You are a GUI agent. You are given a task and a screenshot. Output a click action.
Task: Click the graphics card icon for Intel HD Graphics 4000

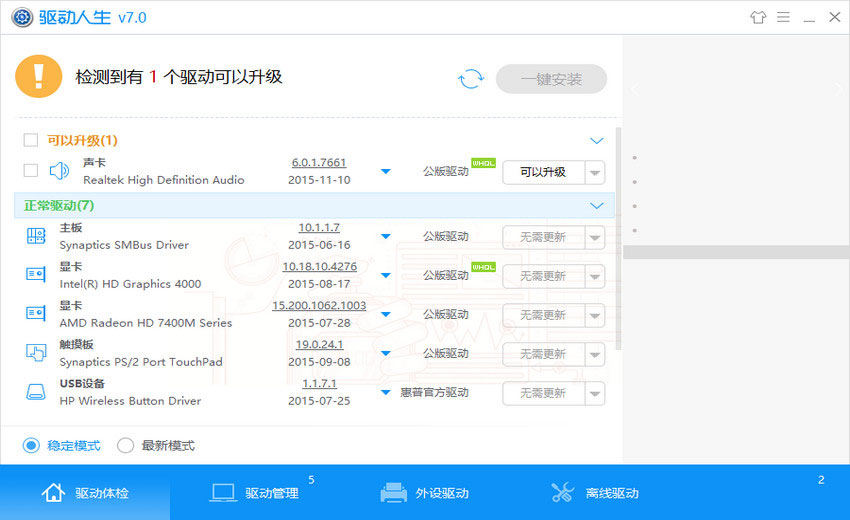[x=36, y=274]
